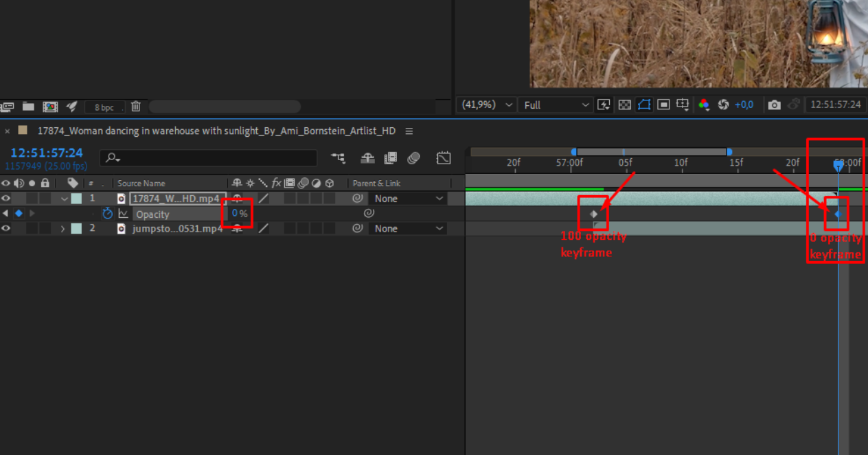
Task: Select the 100 opacity keyframe on the timeline
Action: (594, 213)
